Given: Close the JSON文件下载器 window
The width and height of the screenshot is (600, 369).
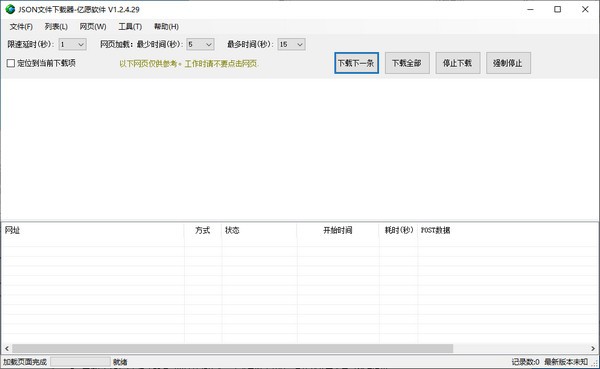Looking at the screenshot, I should [585, 9].
